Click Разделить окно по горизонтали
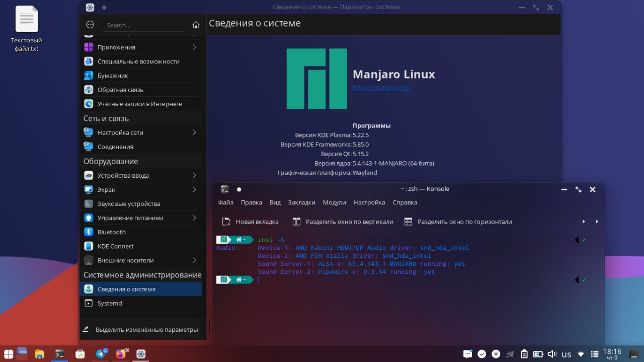Viewport: 644px width, 362px height. tap(458, 222)
